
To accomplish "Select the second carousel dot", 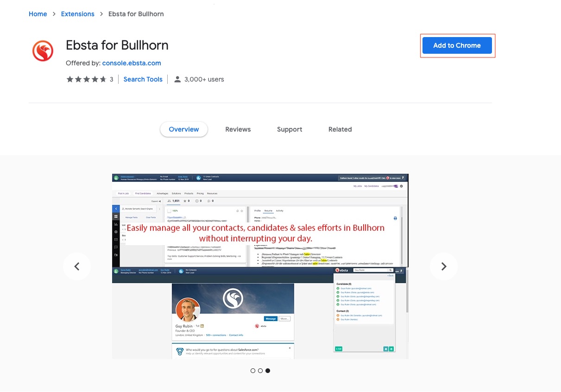I will point(260,371).
